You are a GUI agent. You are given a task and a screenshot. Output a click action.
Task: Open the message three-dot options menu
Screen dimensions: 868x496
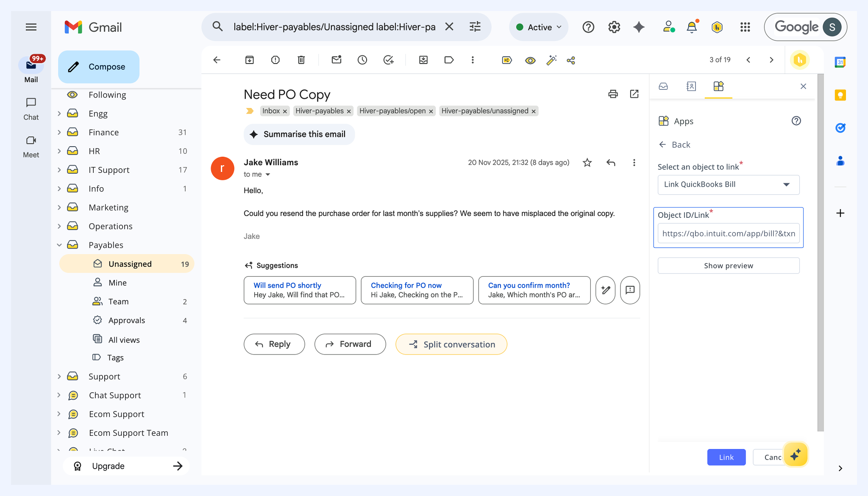click(634, 163)
